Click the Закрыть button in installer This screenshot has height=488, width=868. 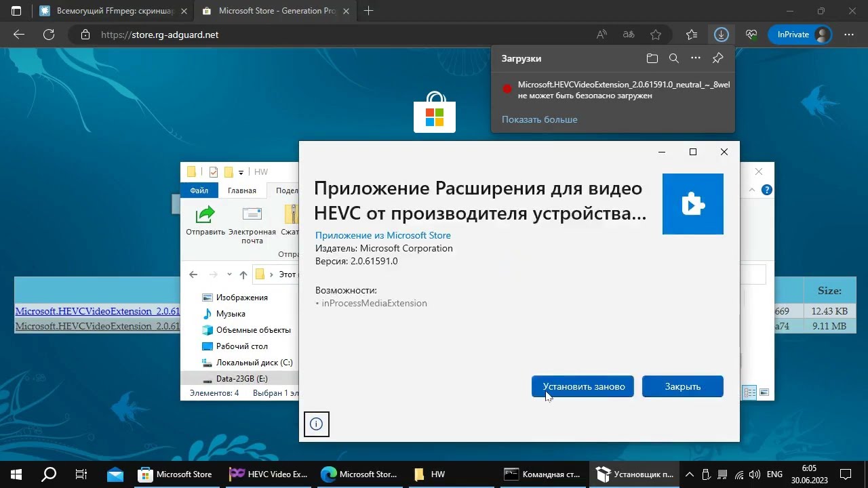(682, 386)
